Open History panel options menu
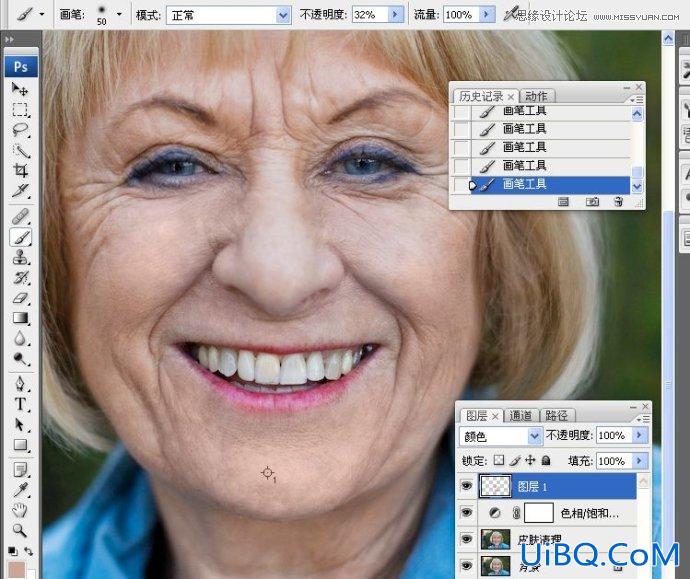Viewport: 690px width, 579px height. 637,100
